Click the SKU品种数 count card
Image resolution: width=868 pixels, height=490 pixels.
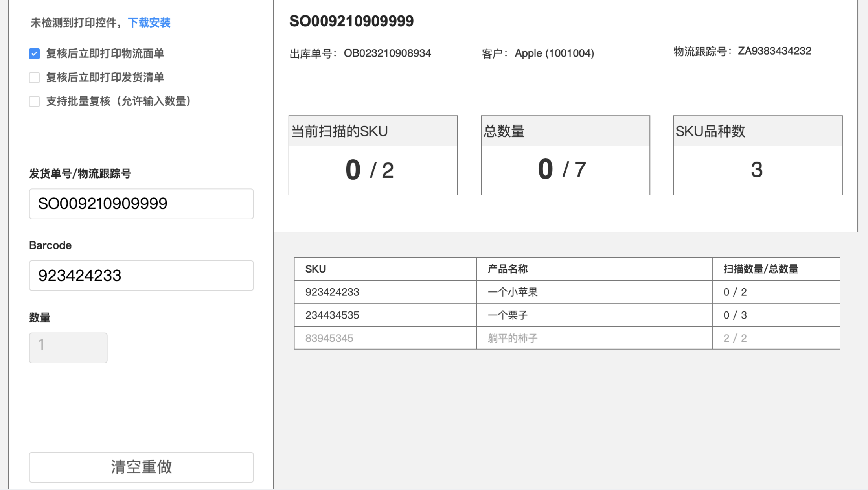point(758,155)
